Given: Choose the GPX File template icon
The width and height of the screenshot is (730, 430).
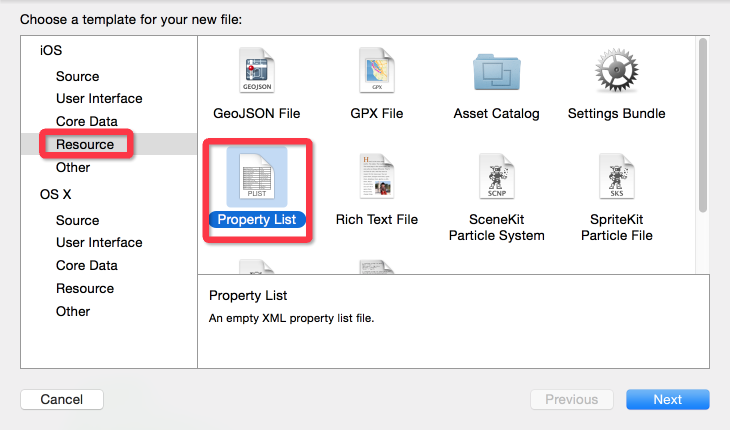Looking at the screenshot, I should [377, 73].
